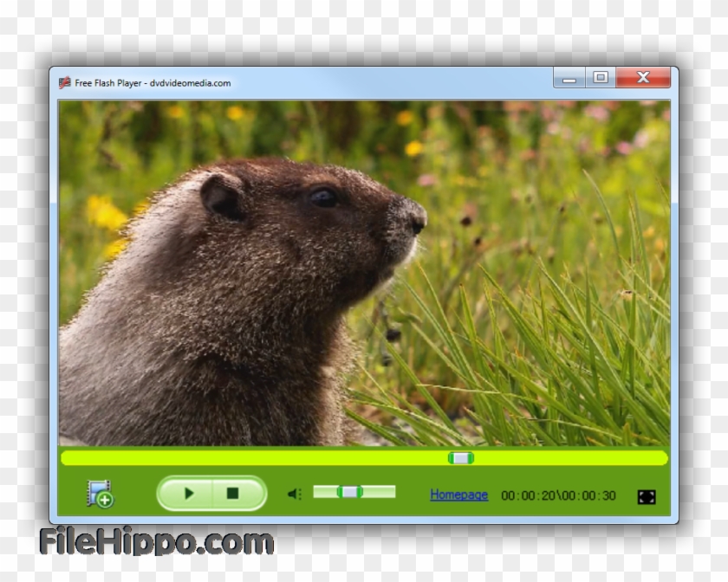Click the total duration text 00:00:30

pos(591,494)
